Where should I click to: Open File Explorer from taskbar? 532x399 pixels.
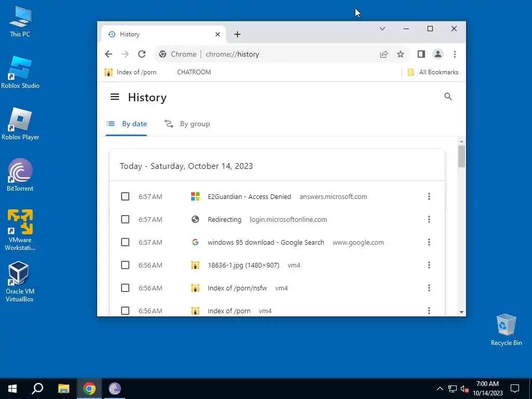63,389
